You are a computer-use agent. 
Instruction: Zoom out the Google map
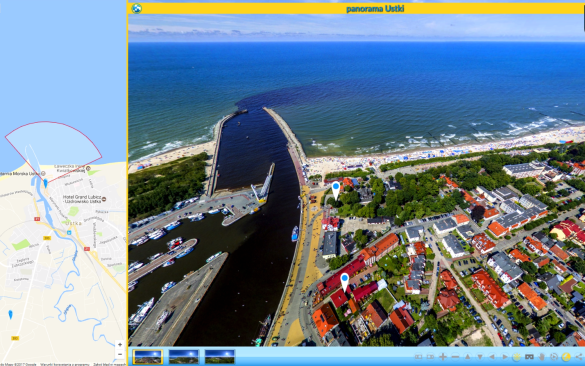pyautogui.click(x=120, y=354)
